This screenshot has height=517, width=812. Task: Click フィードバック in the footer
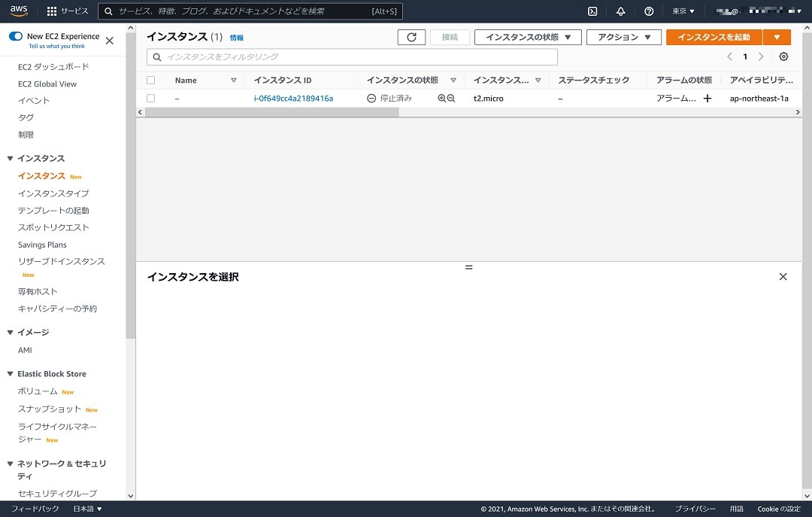click(x=35, y=509)
